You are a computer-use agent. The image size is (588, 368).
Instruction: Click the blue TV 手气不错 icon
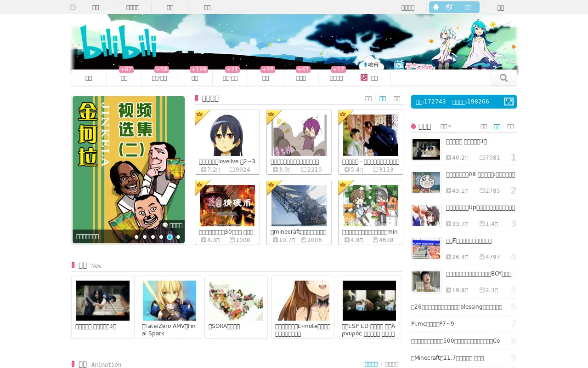pyautogui.click(x=399, y=65)
